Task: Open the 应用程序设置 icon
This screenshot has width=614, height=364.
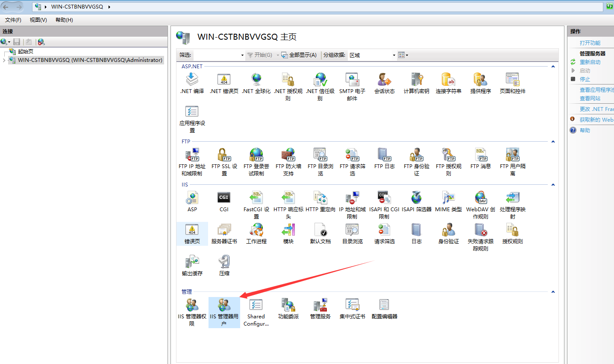Action: tap(192, 119)
